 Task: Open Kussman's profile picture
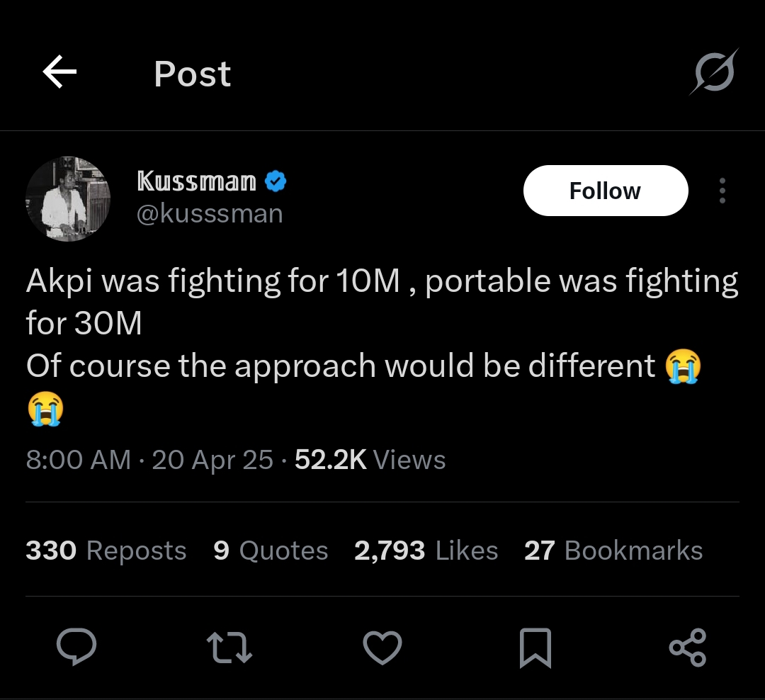click(x=68, y=198)
